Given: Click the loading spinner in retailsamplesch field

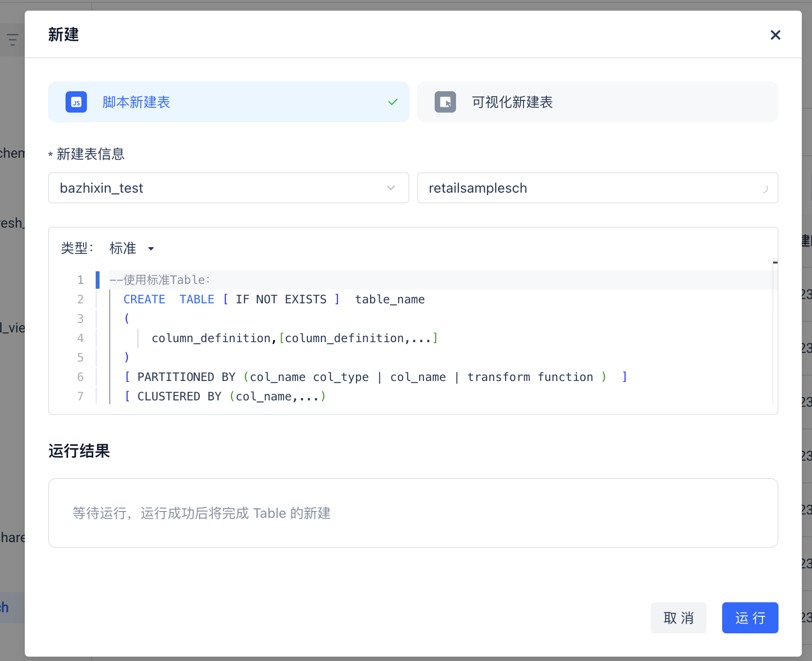Looking at the screenshot, I should [x=764, y=188].
